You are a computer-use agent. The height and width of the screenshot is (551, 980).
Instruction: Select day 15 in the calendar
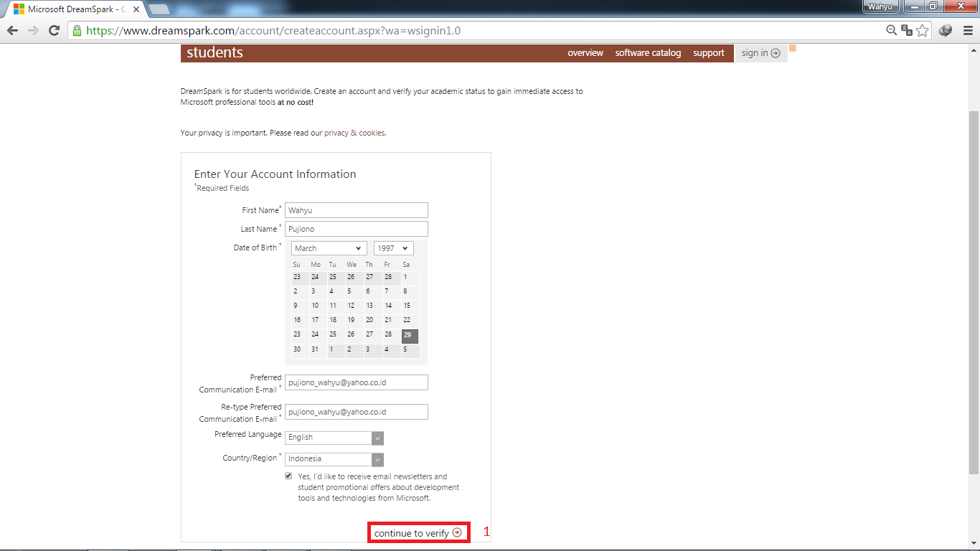tap(410, 307)
